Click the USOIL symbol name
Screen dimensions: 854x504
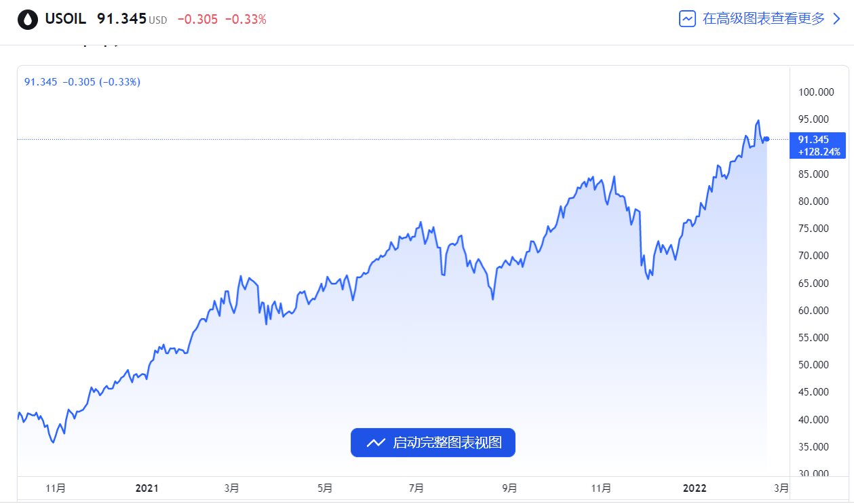[65, 19]
